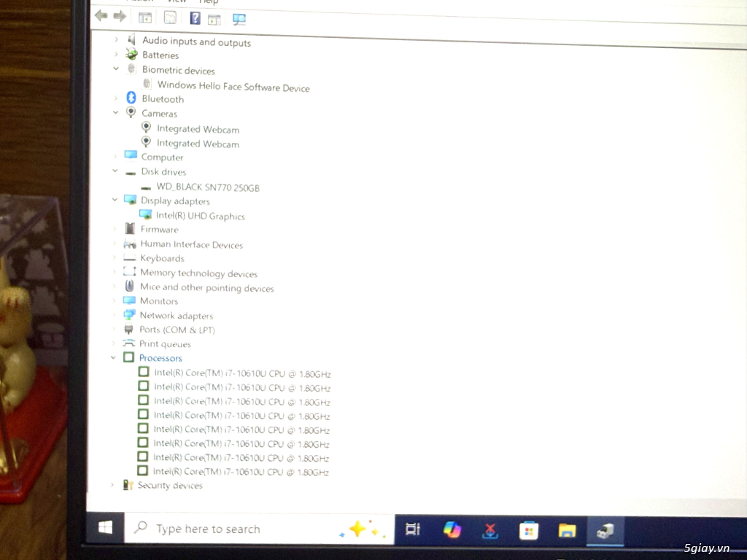747x560 pixels.
Task: Select the Network adapters label
Action: (177, 315)
